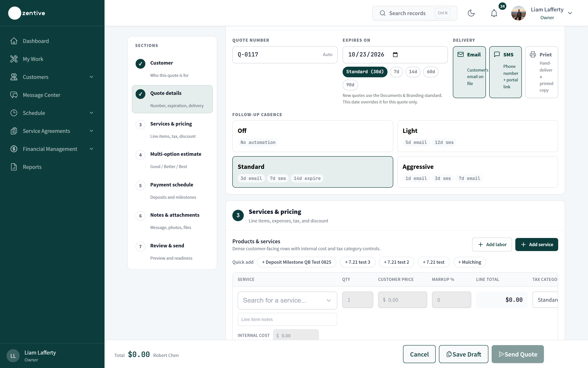The width and height of the screenshot is (588, 368).
Task: Click the Schedule clock icon
Action: [x=14, y=113]
